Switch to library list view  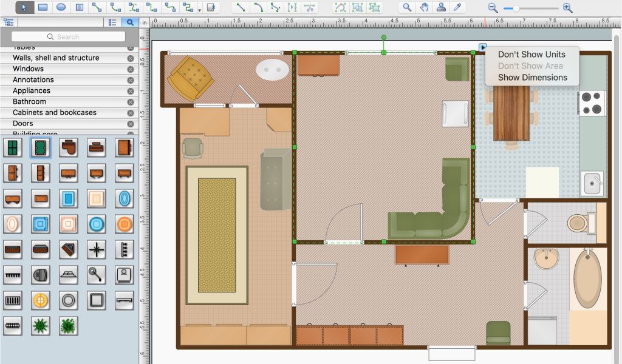click(112, 22)
